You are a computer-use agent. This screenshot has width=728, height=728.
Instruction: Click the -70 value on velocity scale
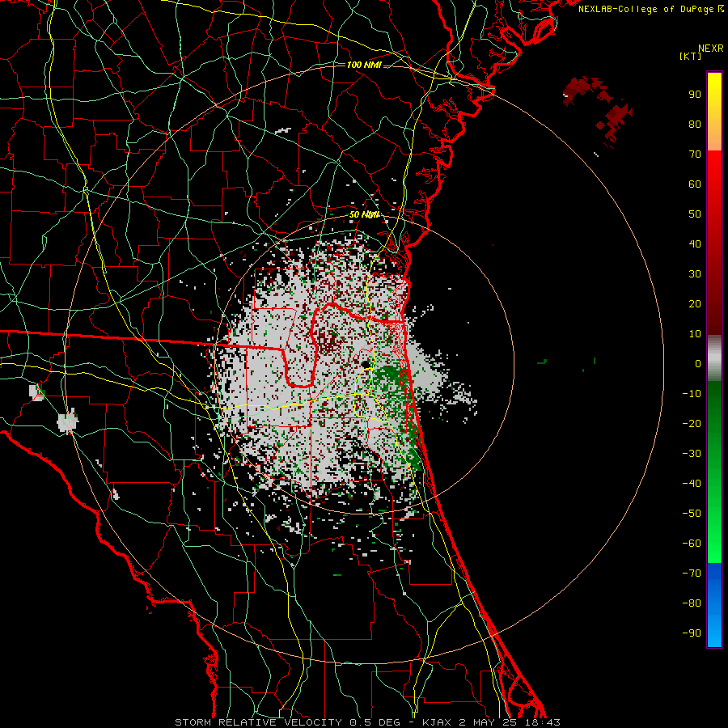(x=692, y=574)
